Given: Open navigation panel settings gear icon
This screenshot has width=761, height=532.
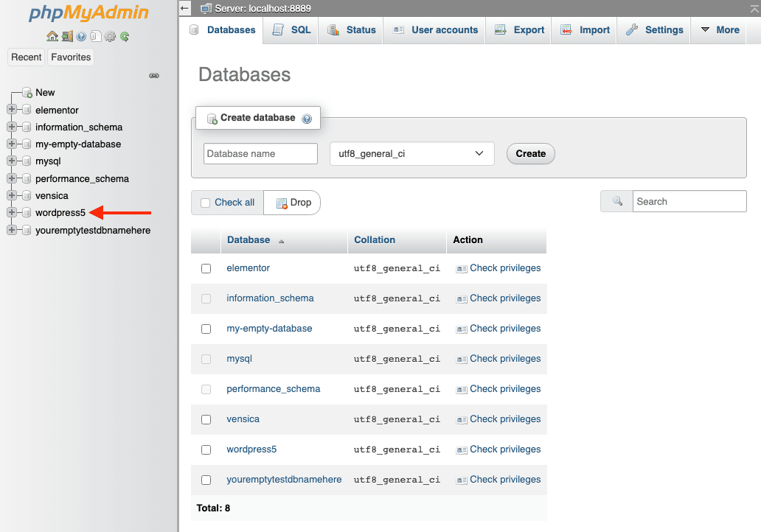Looking at the screenshot, I should [110, 36].
